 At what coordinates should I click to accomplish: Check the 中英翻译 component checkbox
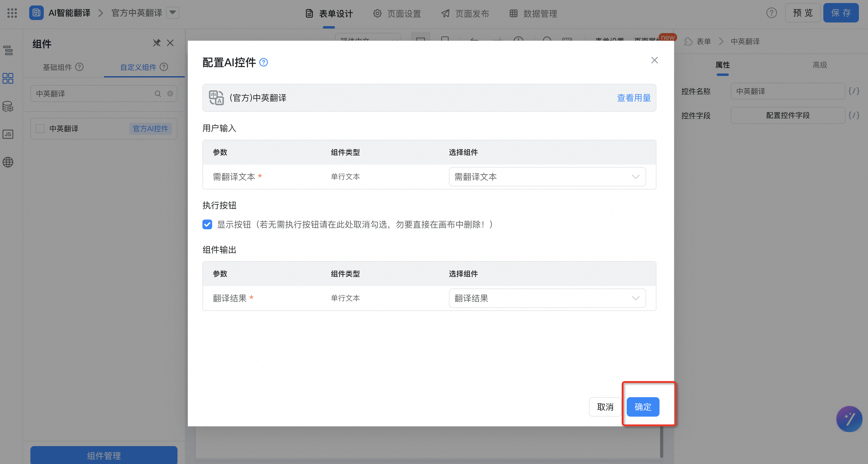coord(40,129)
